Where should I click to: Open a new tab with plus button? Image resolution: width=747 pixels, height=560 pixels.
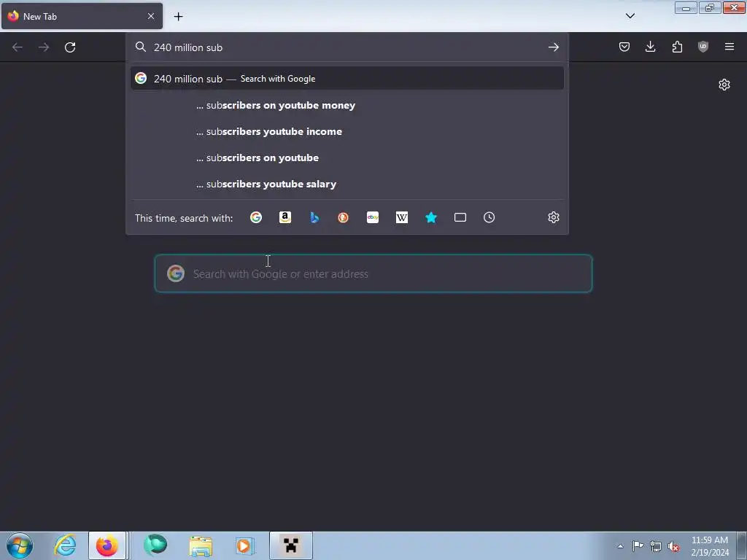click(x=178, y=17)
